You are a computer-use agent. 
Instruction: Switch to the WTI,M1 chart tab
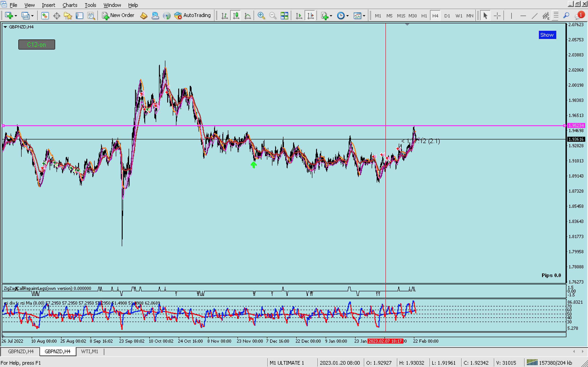[x=89, y=351]
